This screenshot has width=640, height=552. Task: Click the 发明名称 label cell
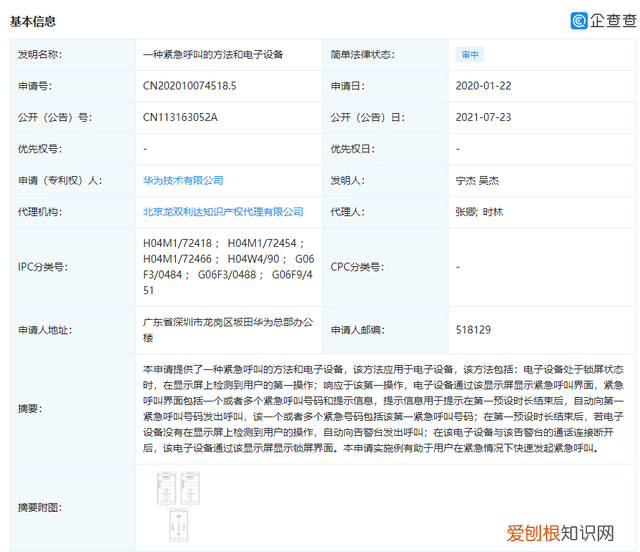coord(73,55)
